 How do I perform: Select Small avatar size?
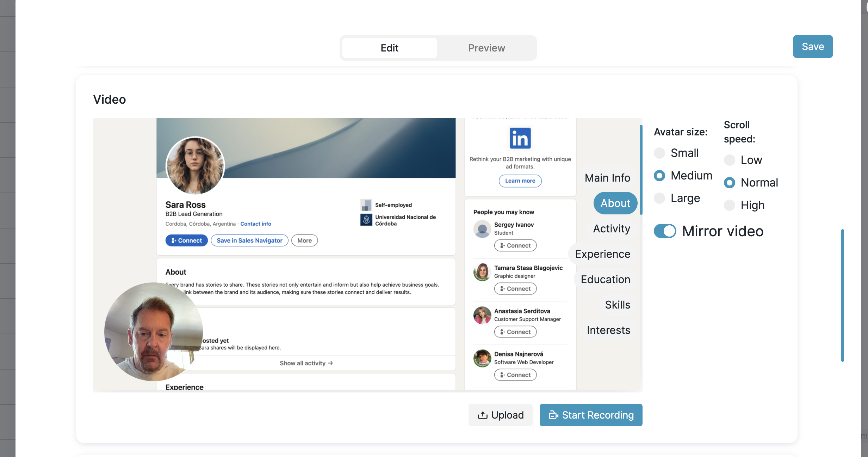pyautogui.click(x=659, y=153)
